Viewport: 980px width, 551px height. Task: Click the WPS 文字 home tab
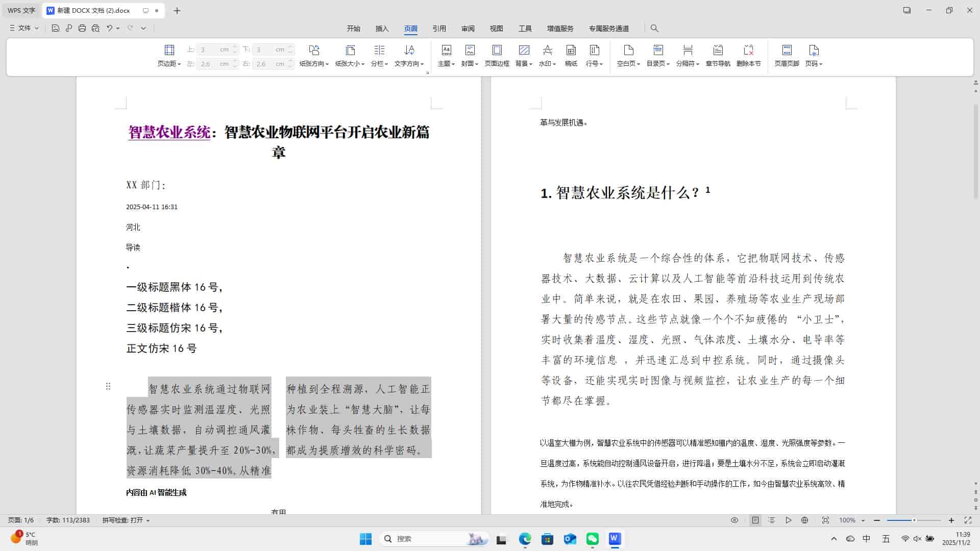[21, 10]
